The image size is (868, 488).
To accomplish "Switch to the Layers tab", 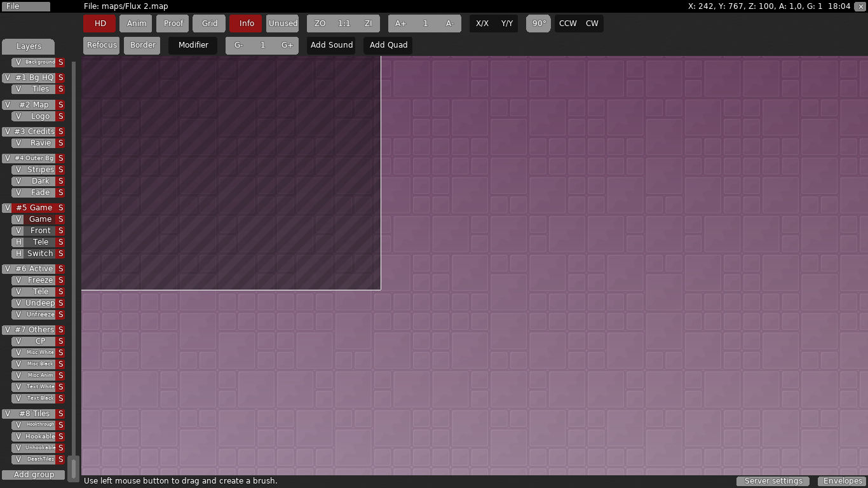I will 29,46.
